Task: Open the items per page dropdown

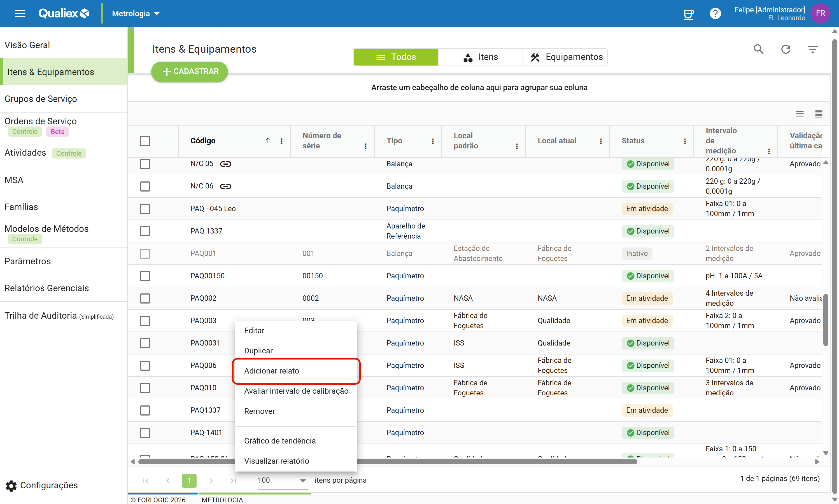Action: [282, 480]
